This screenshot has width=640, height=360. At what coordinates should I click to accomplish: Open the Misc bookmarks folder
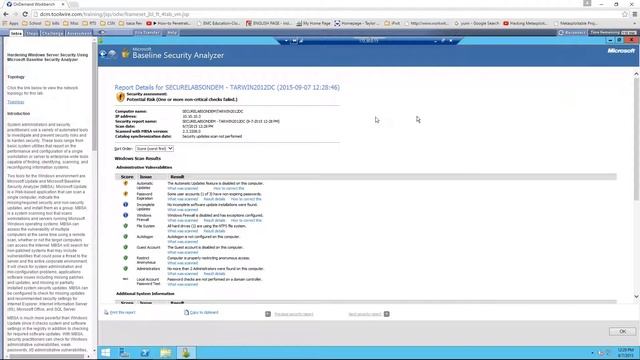point(71,23)
